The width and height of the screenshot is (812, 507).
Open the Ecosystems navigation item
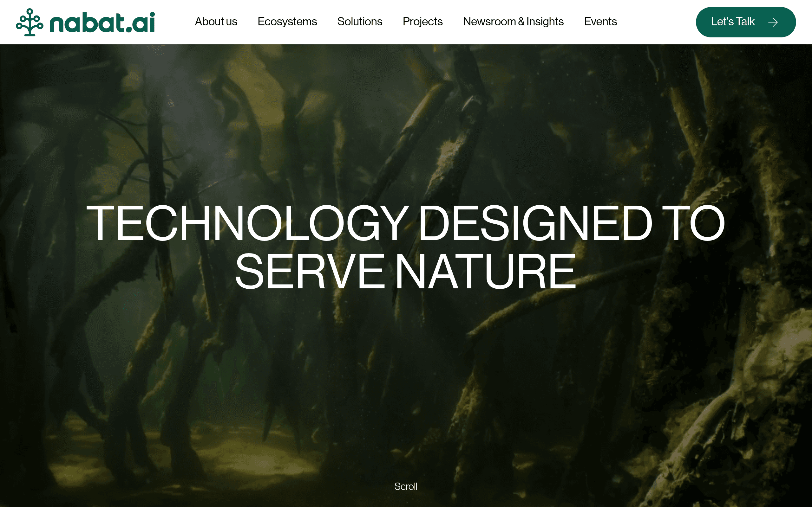coord(287,22)
